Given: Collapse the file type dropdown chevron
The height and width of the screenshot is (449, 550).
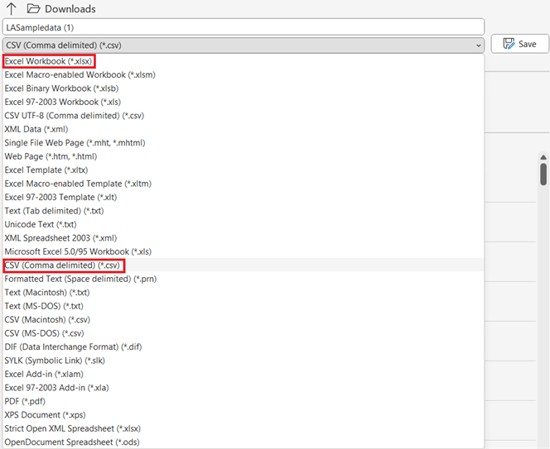Looking at the screenshot, I should (478, 46).
